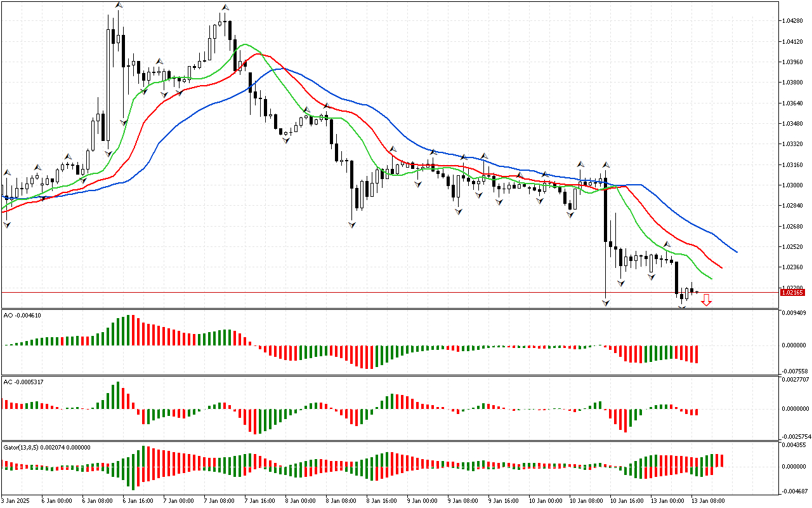Click the Gator scale minimum -0.004687
This screenshot has width=812, height=508.
[796, 491]
